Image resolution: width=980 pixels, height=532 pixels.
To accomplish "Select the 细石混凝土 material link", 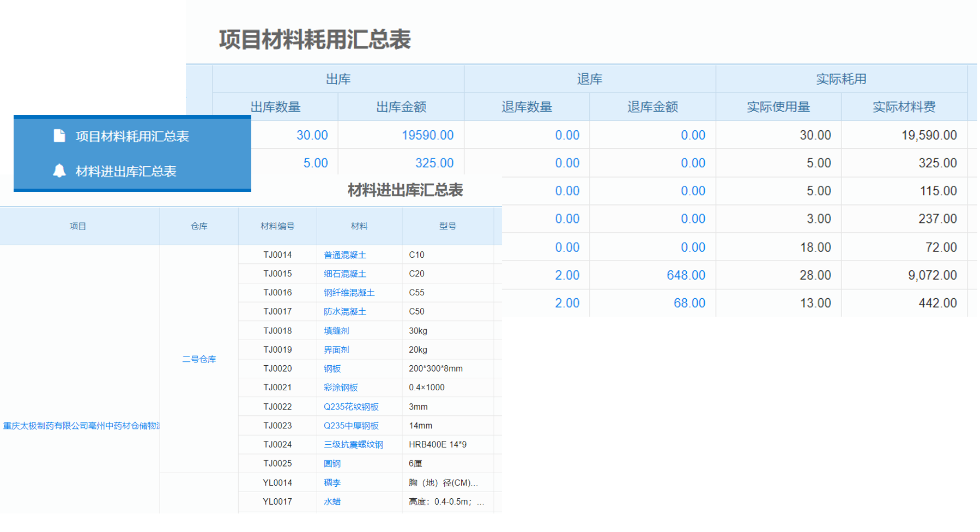I will [344, 274].
